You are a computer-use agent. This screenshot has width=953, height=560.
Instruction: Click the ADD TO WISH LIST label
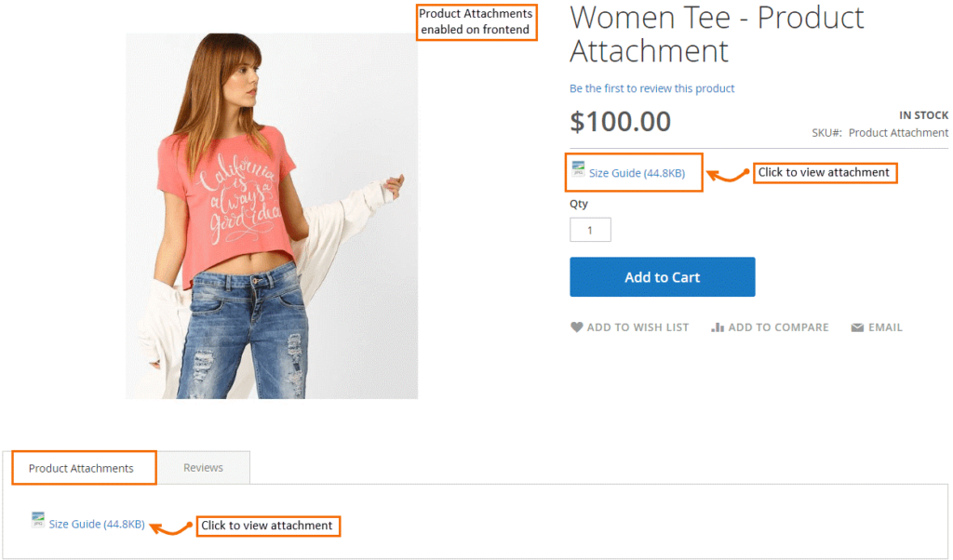(x=638, y=327)
